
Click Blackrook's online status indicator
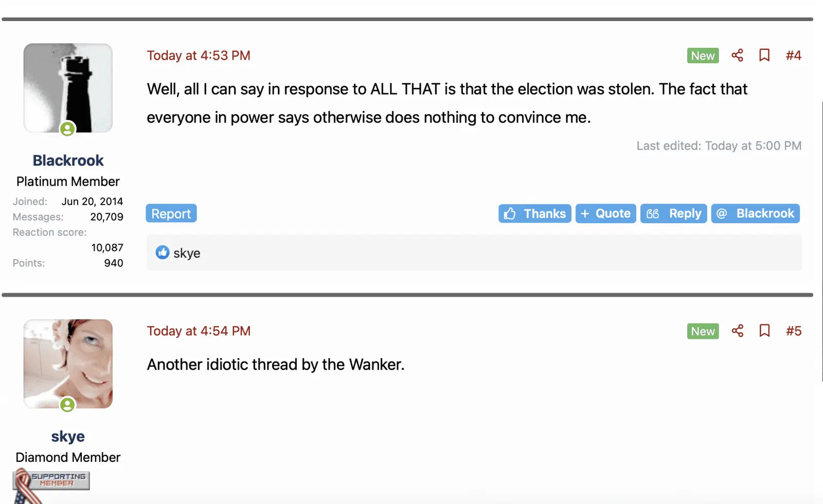tap(67, 129)
